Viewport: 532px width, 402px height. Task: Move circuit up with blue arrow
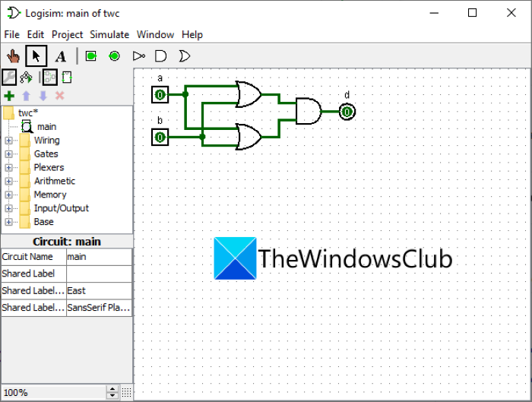pyautogui.click(x=26, y=96)
